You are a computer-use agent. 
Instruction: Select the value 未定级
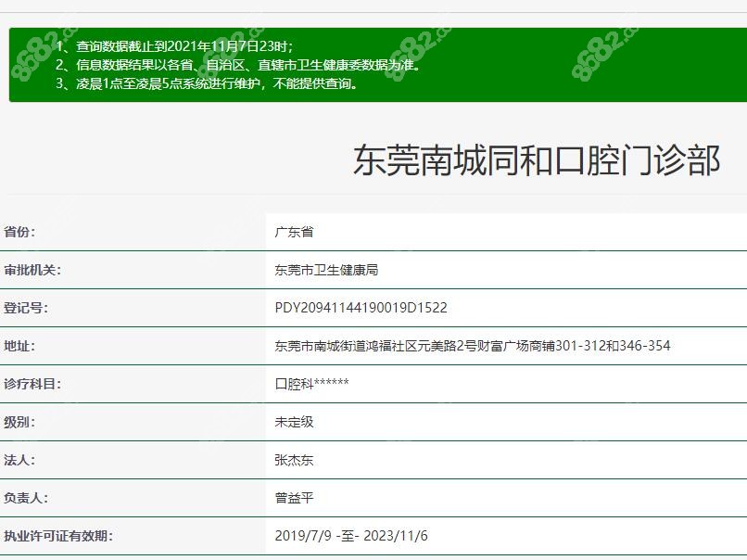tap(294, 422)
